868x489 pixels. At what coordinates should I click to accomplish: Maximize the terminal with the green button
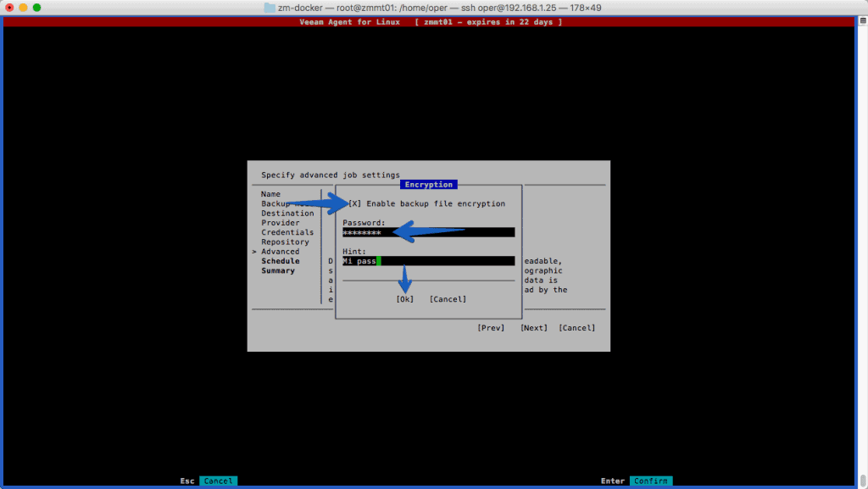pos(37,8)
